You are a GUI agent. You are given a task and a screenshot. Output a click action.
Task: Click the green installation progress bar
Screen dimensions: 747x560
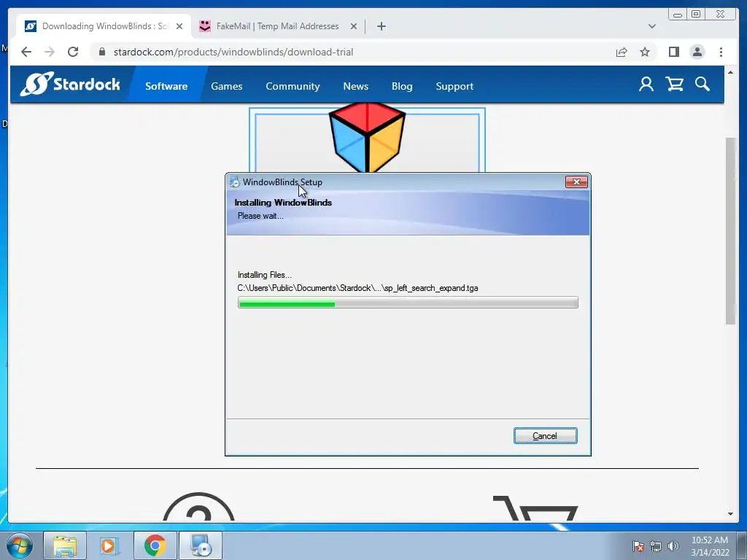click(x=408, y=303)
